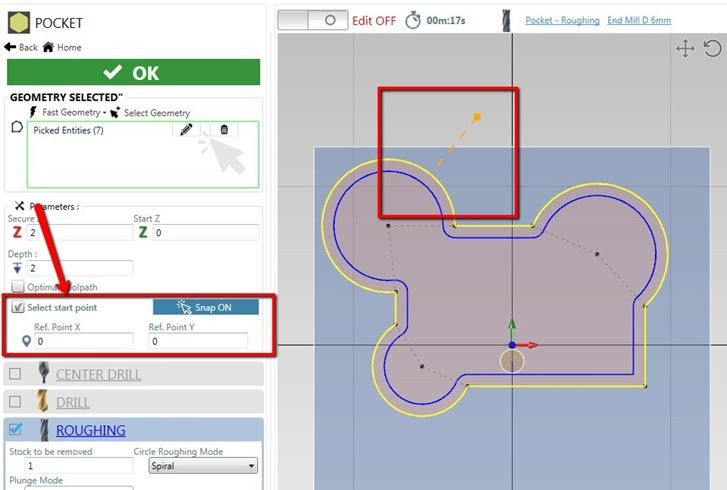Go to Home via house icon
Viewport: 727px width, 490px height.
(47, 47)
